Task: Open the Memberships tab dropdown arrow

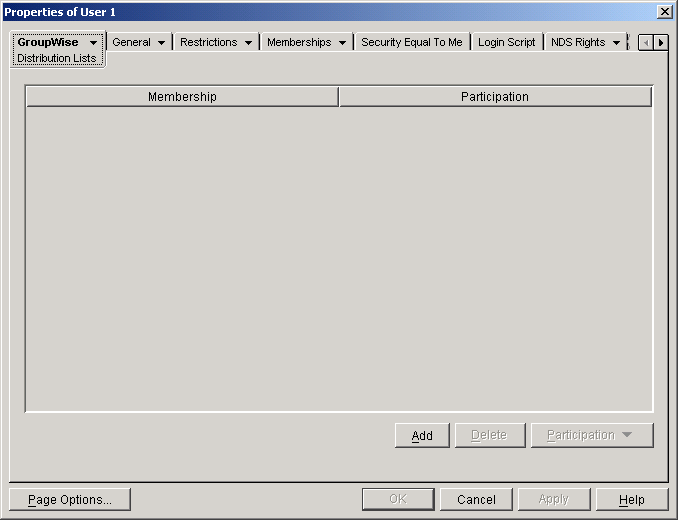Action: (342, 43)
